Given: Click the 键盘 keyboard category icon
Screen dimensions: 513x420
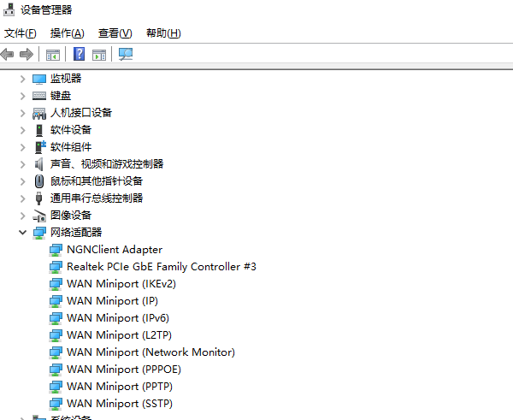Looking at the screenshot, I should tap(39, 96).
